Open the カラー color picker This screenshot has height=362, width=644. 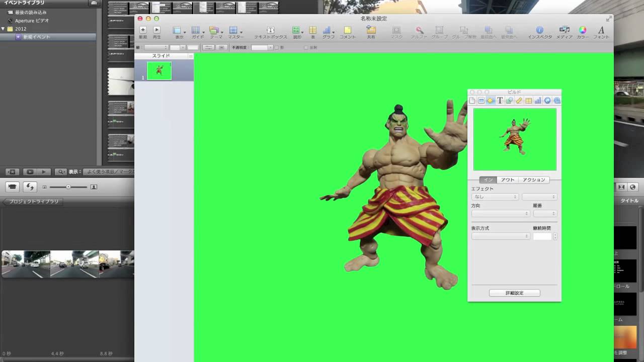pos(583,33)
